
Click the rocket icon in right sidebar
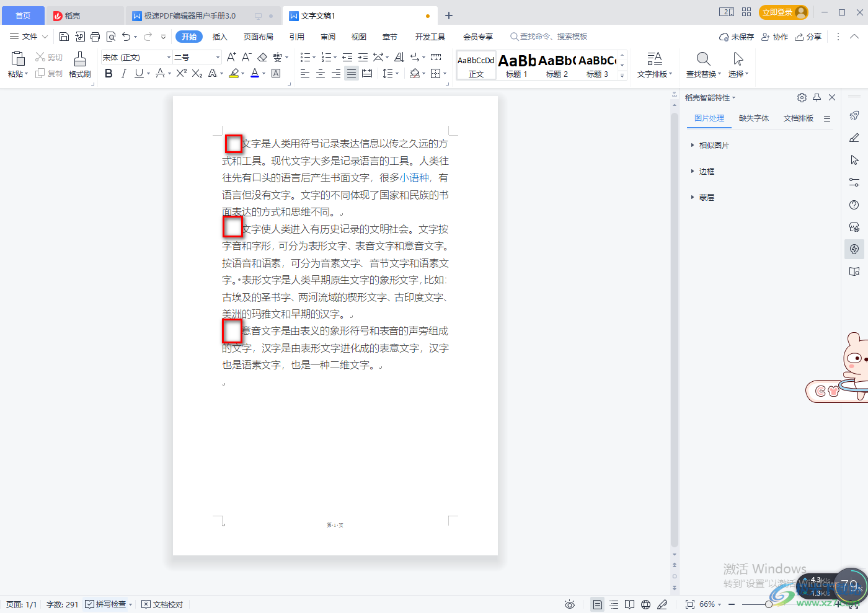[x=854, y=115]
